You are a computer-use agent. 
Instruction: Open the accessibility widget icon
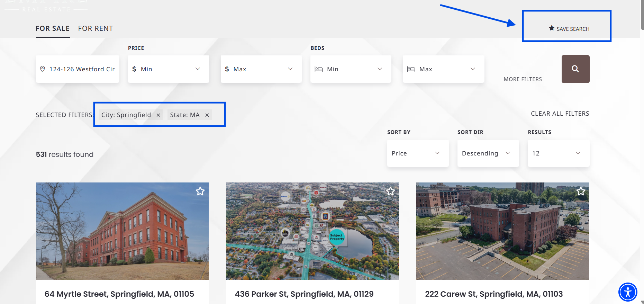628,292
